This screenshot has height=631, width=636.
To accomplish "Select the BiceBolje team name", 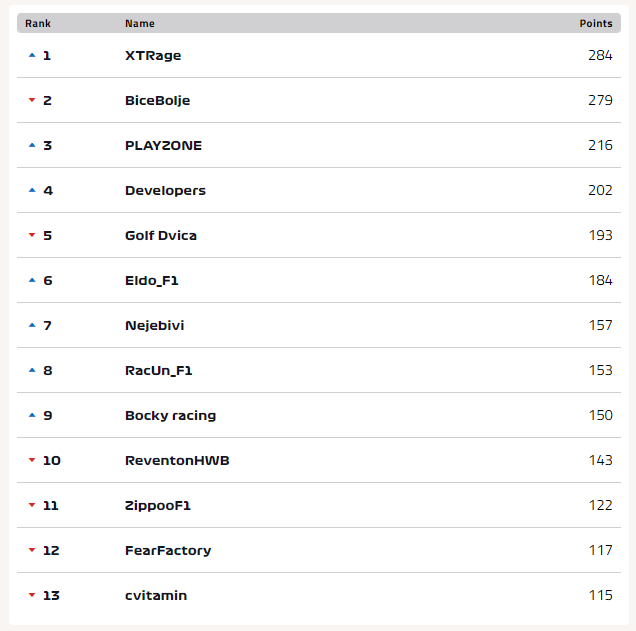I will 157,101.
